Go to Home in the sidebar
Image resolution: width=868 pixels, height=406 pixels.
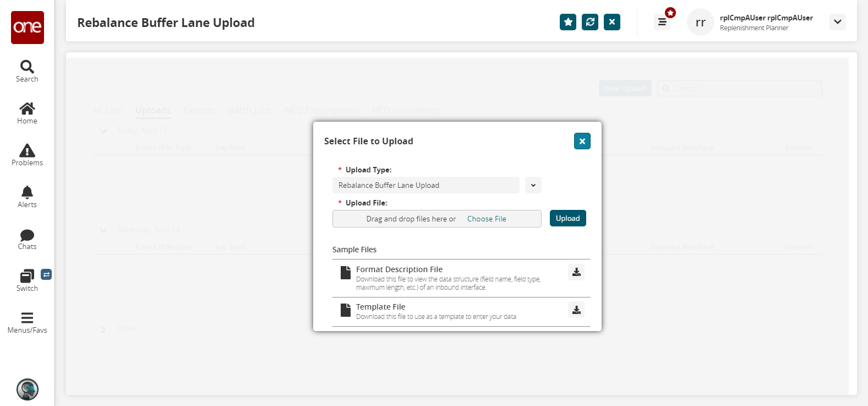click(27, 109)
